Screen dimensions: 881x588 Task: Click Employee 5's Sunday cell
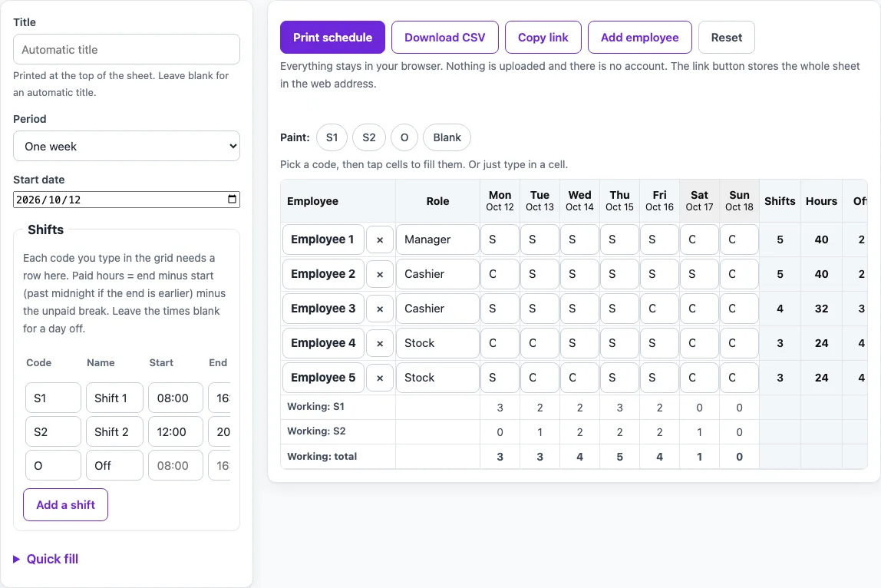[x=740, y=378]
